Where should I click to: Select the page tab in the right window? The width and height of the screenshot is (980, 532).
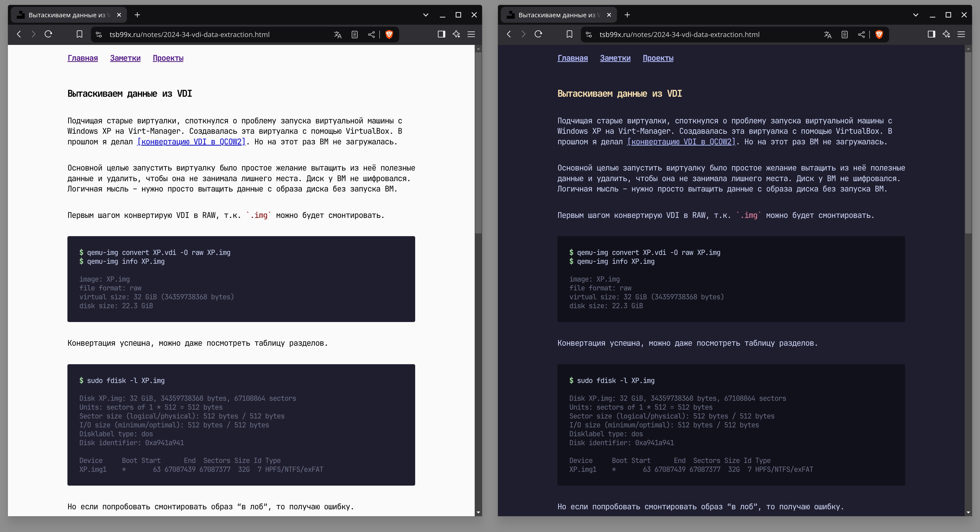pos(559,15)
